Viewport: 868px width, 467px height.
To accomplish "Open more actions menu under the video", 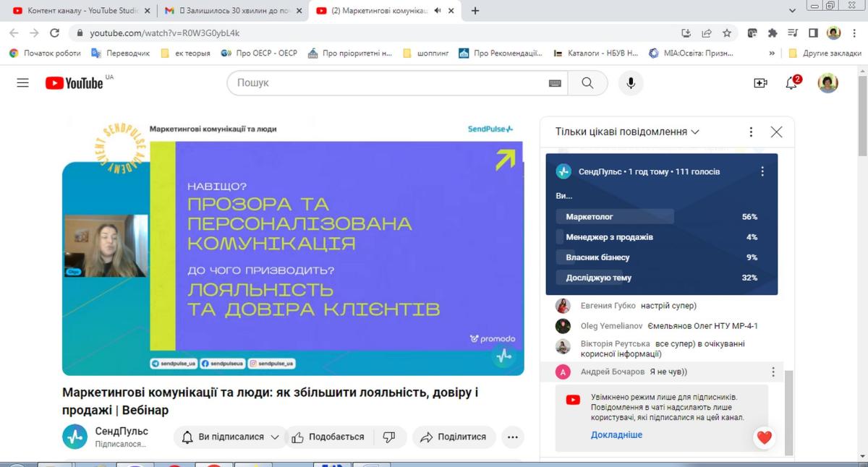I will coord(513,437).
